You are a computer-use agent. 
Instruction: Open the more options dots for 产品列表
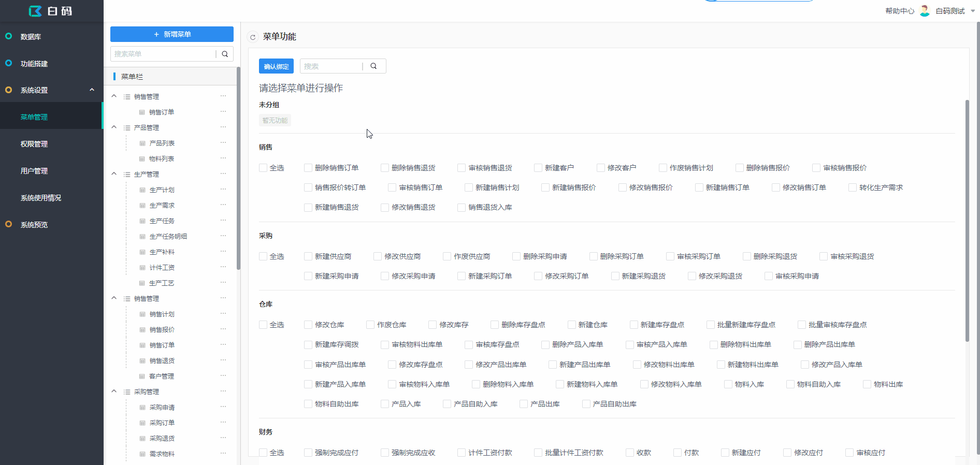223,143
